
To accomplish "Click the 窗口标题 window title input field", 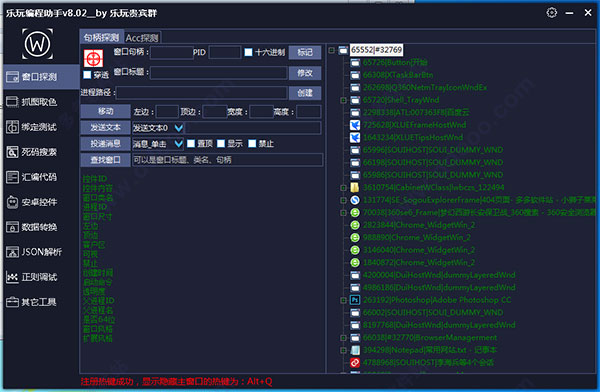I will point(218,73).
